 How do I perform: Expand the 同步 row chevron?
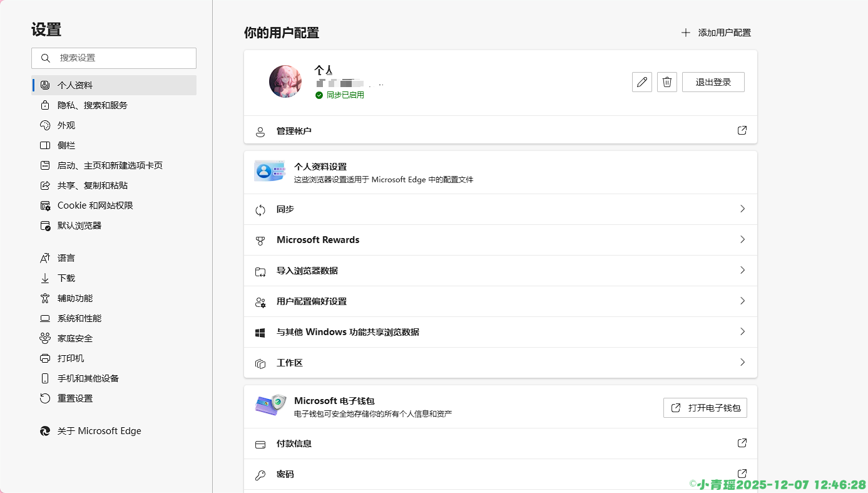[x=742, y=209]
